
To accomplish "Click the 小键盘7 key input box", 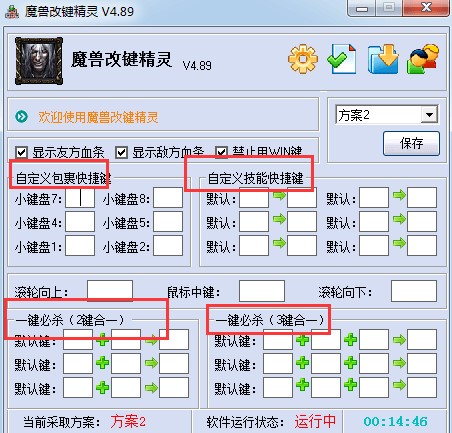I will pyautogui.click(x=80, y=198).
